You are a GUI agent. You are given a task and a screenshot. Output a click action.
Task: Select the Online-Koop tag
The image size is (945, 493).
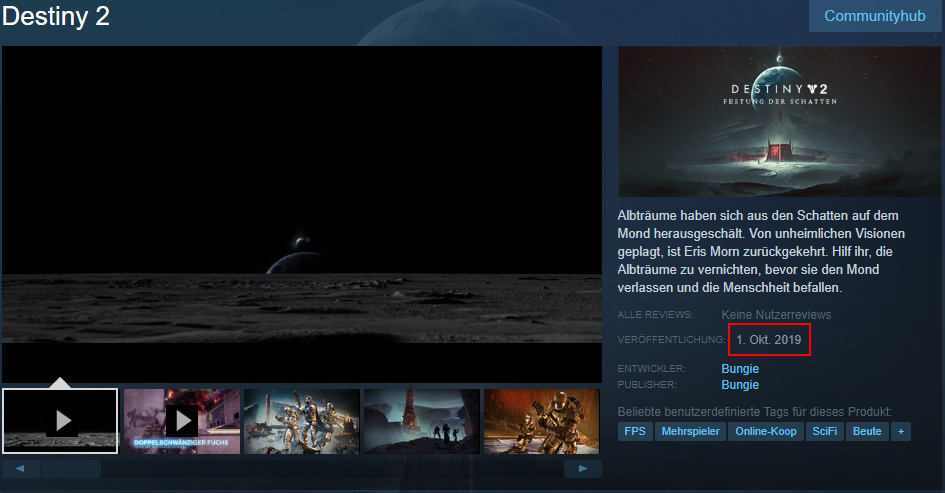click(x=766, y=432)
